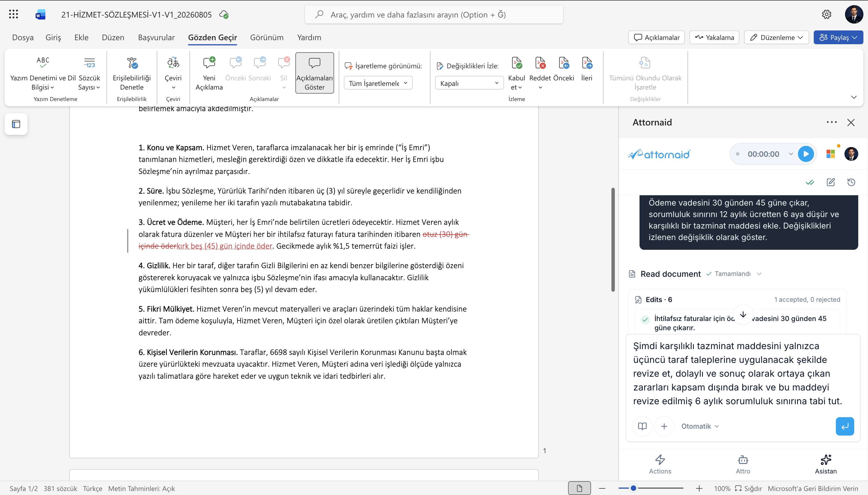
Task: Open Otomatik mode dropdown
Action: (x=700, y=426)
